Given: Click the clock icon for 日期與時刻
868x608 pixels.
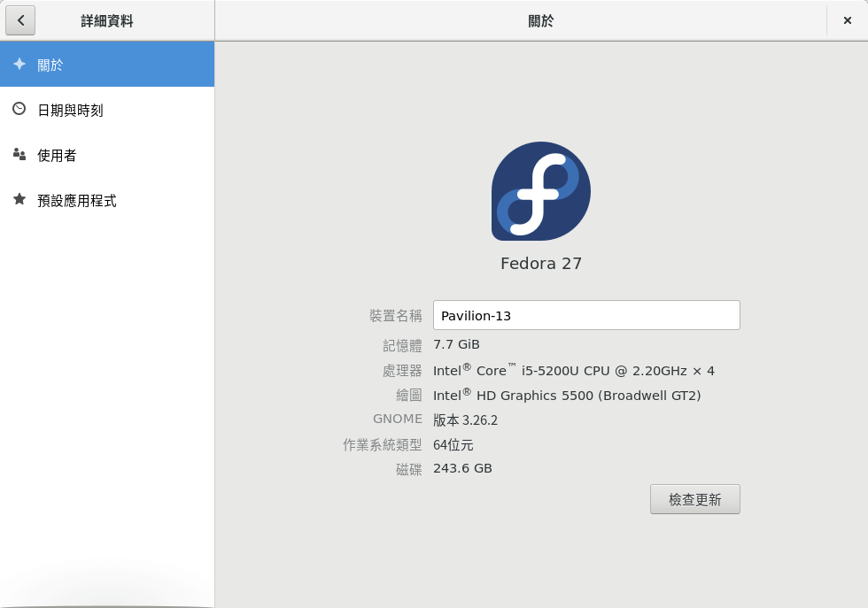Looking at the screenshot, I should point(19,109).
